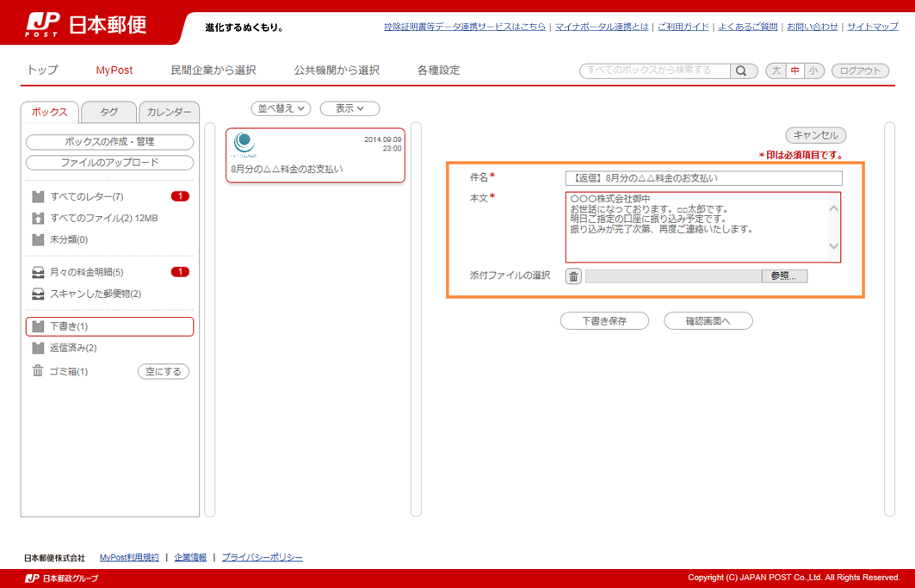Select すべてのファイル(2) 12MB entry
Viewport: 915px width, 588px height.
(109, 219)
